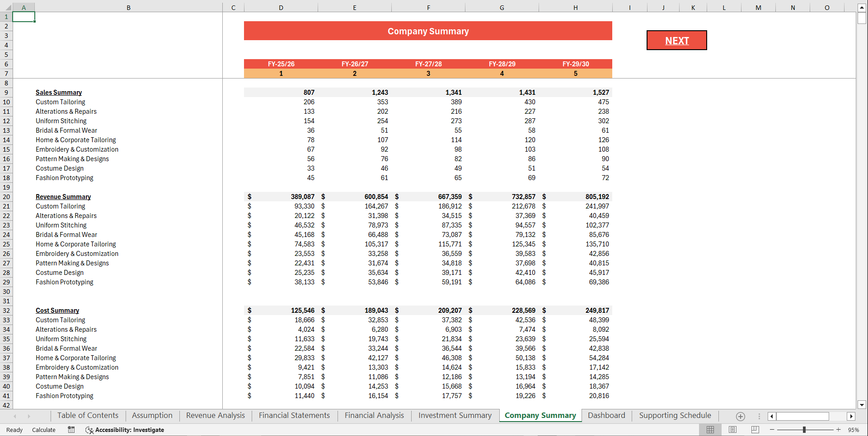Select column B by clicking its header
This screenshot has height=436, width=868.
(128, 7)
